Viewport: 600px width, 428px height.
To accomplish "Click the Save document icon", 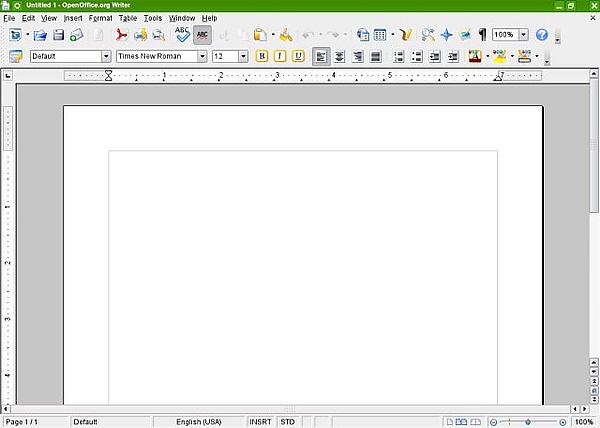I will [x=58, y=35].
